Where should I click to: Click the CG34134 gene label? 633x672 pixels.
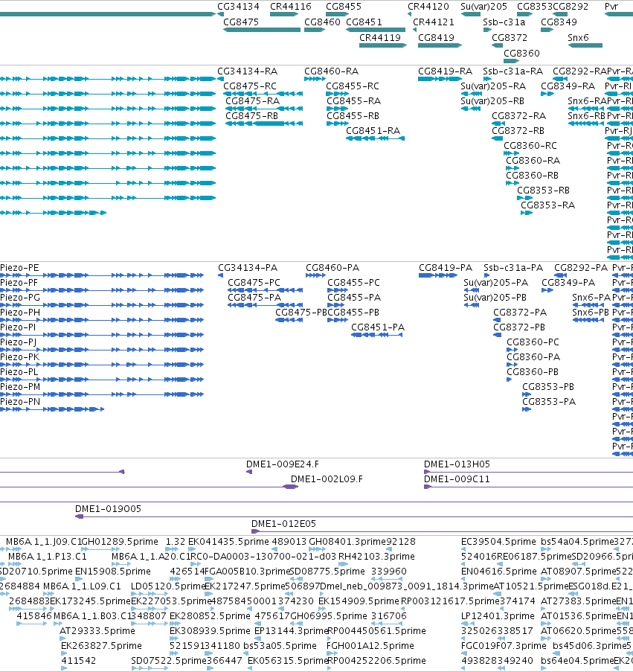point(238,7)
